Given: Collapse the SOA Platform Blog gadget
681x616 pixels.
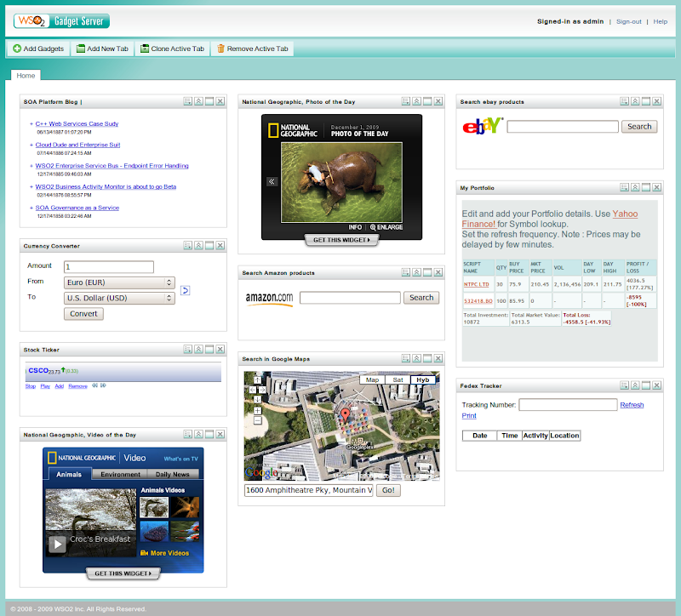Looking at the screenshot, I should (198, 101).
